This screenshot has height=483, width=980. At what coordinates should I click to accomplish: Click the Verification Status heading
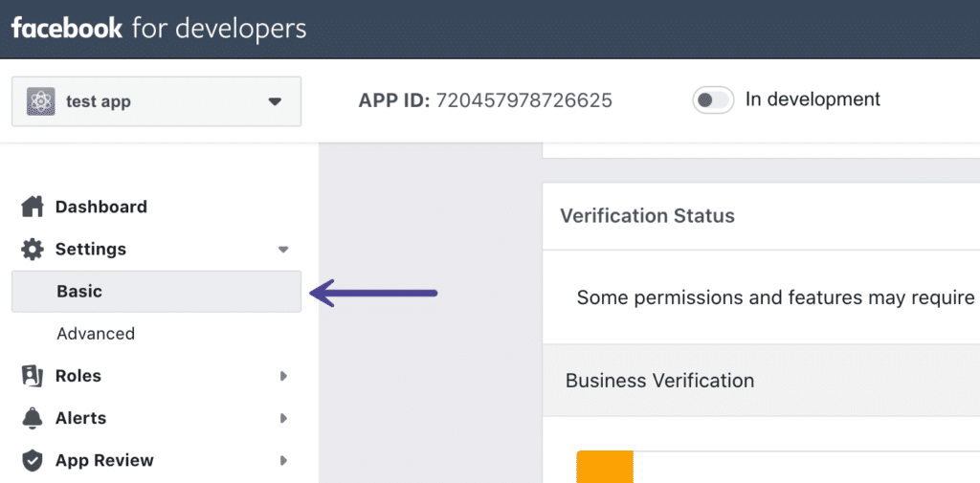(x=648, y=216)
